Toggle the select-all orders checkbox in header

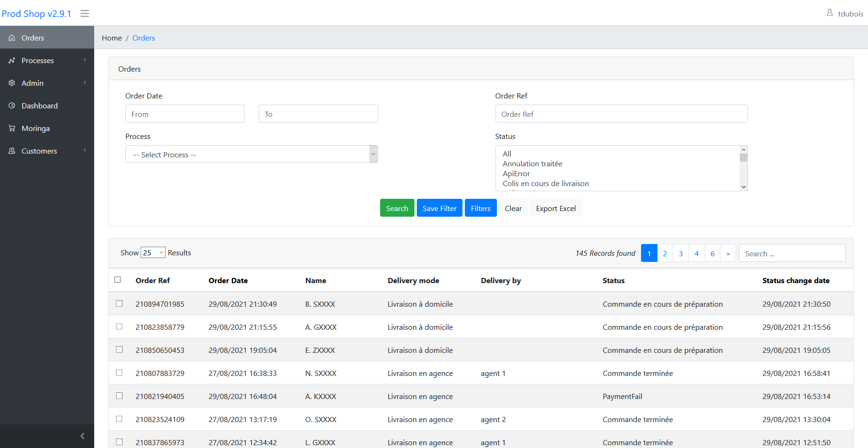tap(118, 280)
